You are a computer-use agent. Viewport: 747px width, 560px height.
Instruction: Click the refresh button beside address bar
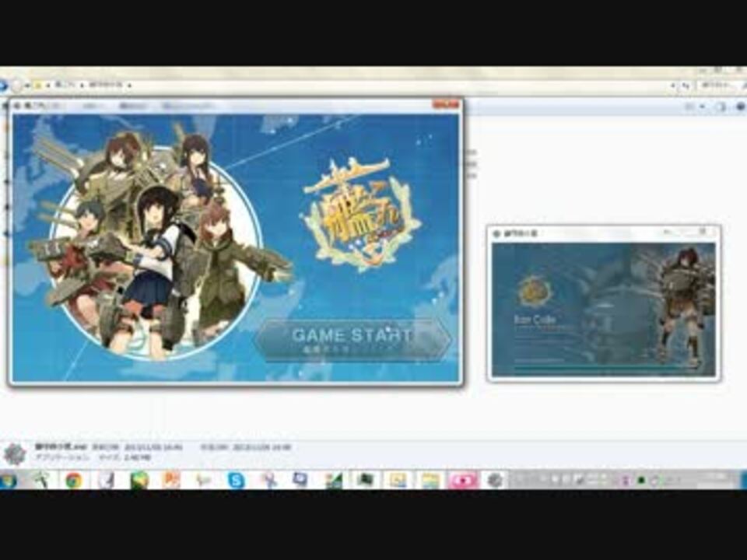point(685,86)
